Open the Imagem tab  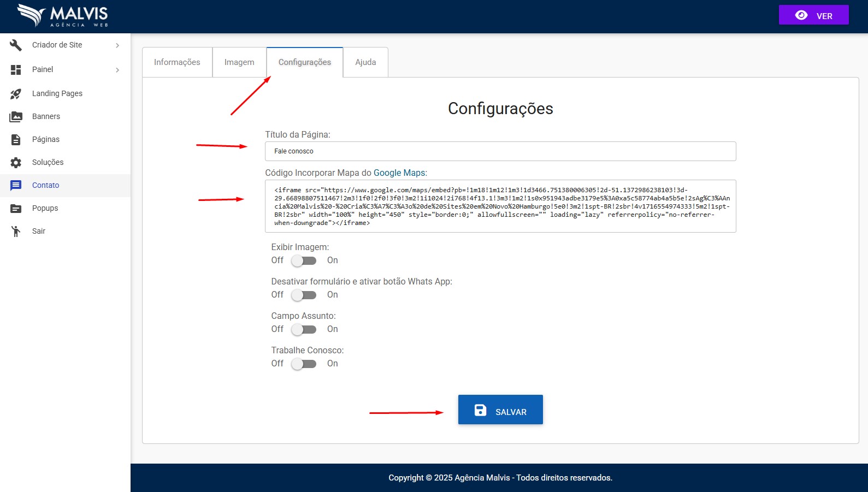(239, 62)
